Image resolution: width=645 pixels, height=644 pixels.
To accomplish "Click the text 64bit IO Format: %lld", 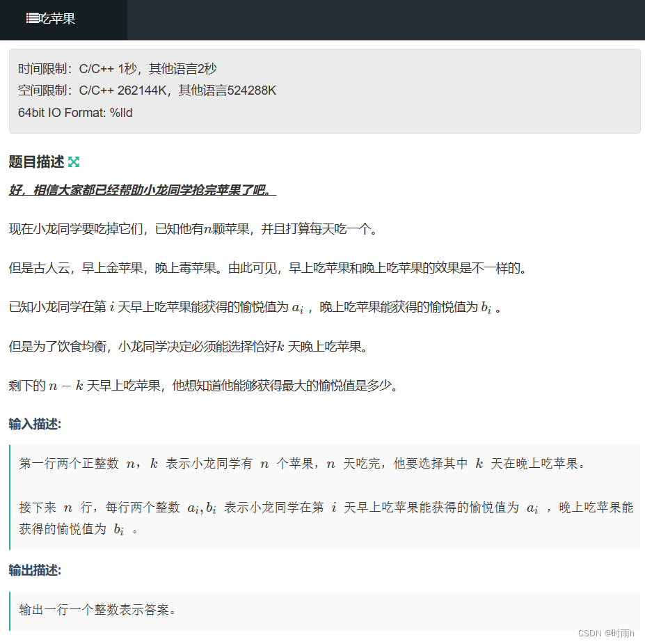I will pos(75,113).
